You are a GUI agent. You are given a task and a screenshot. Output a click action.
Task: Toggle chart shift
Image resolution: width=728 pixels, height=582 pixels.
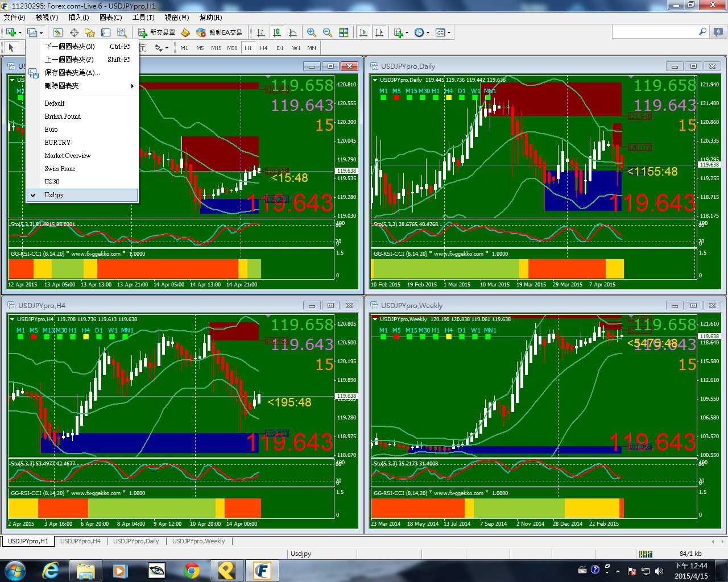379,32
